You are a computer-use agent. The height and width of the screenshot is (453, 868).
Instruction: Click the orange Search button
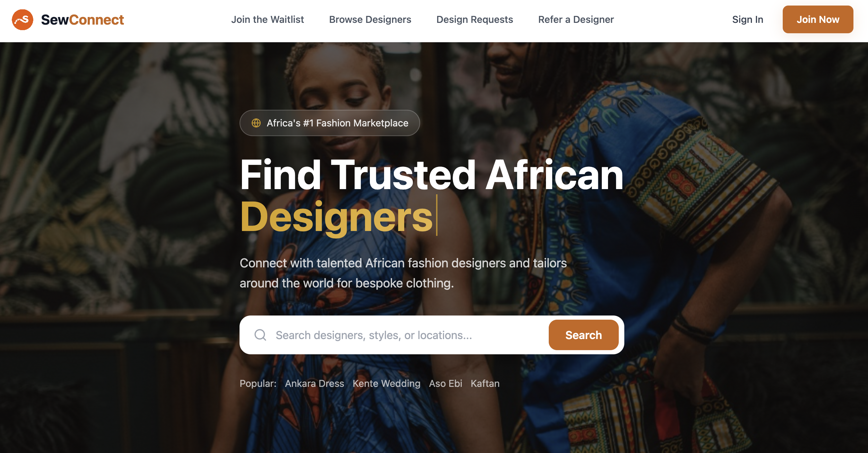[583, 335]
